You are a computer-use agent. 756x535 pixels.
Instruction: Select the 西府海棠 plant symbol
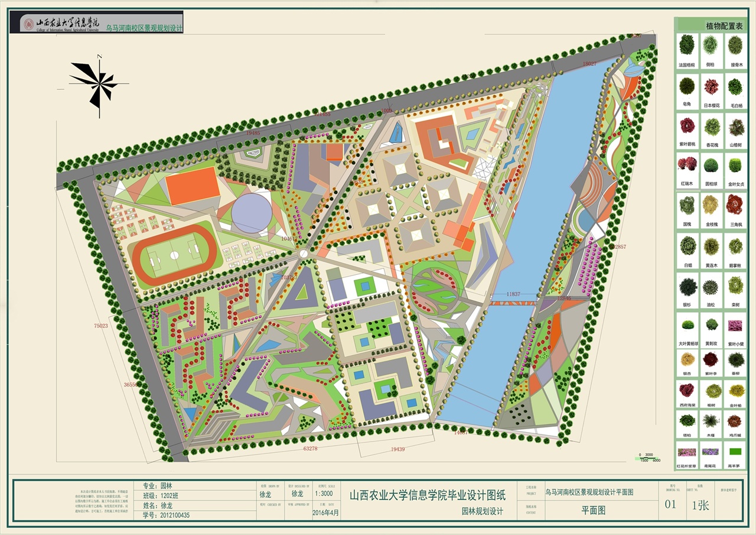pos(687,391)
